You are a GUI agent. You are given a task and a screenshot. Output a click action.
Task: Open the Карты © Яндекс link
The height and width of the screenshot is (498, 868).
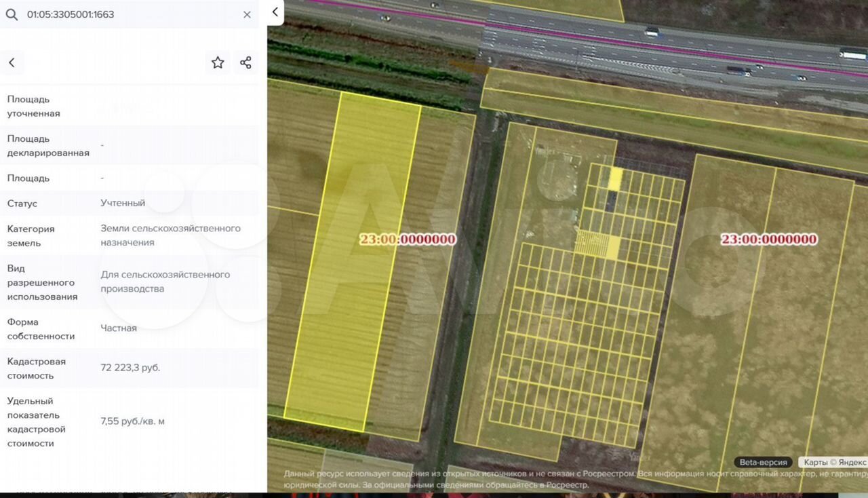(834, 462)
